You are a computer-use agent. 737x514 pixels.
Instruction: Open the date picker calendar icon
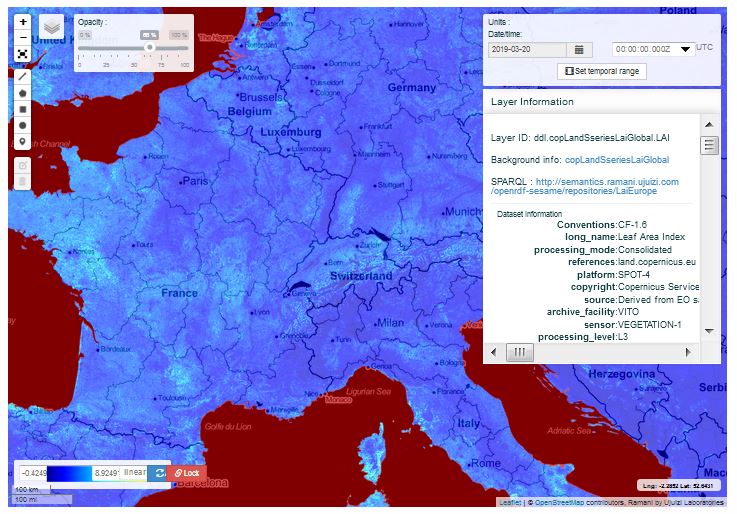579,49
